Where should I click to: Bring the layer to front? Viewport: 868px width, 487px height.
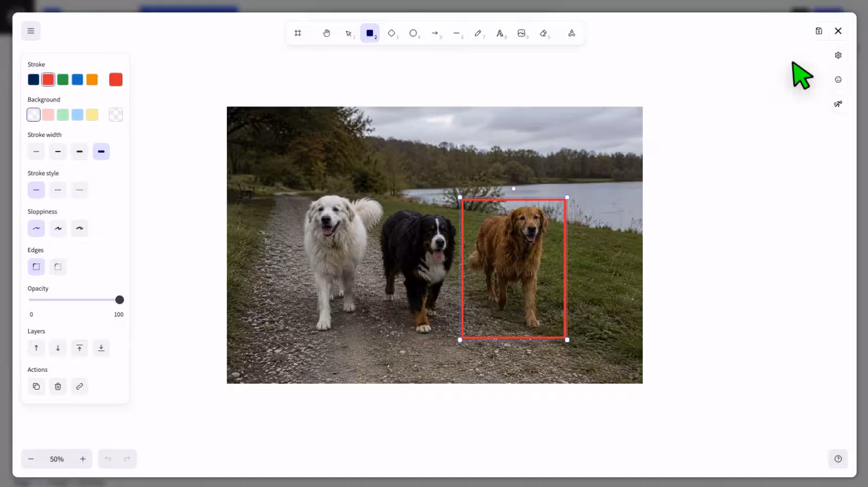(x=79, y=348)
